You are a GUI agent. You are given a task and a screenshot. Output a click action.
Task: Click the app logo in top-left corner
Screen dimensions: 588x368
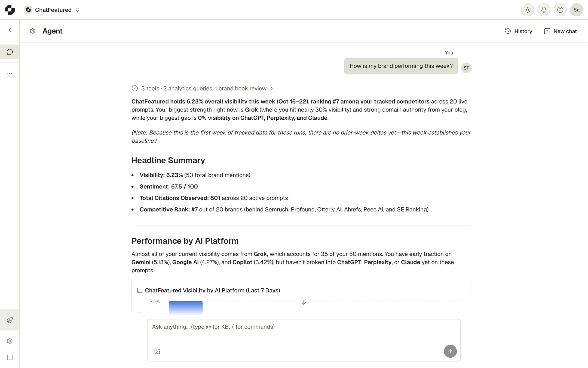pos(10,10)
